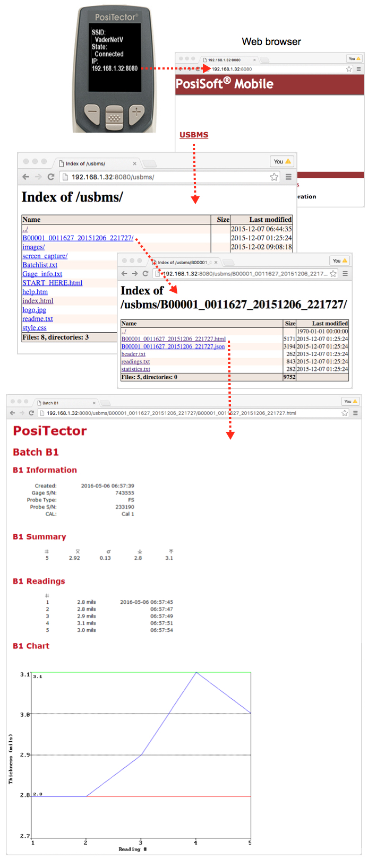
Task: Open the Gage_info.txt file link
Action: point(42,274)
